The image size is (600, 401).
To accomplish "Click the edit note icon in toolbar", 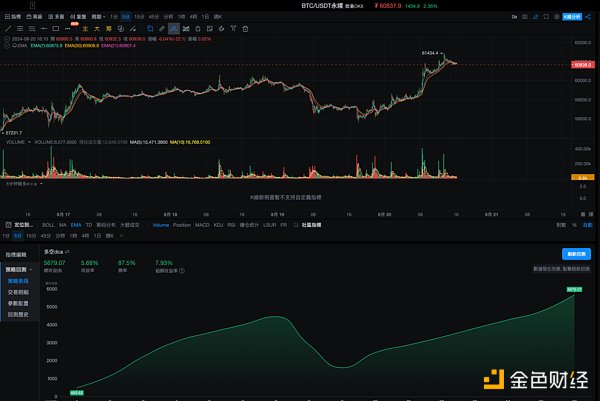I will pyautogui.click(x=210, y=29).
